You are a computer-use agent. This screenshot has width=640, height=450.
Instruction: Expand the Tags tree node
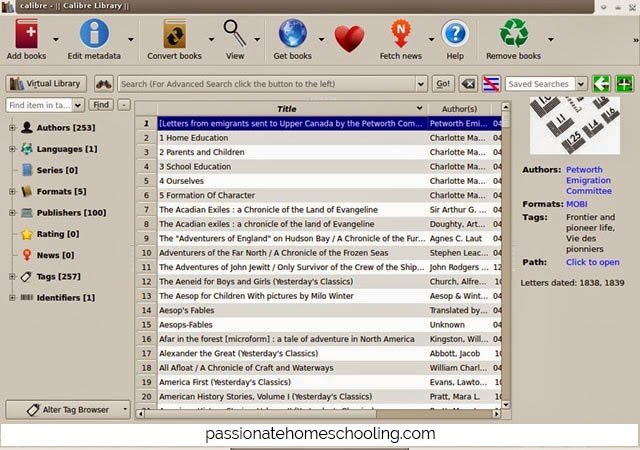12,276
